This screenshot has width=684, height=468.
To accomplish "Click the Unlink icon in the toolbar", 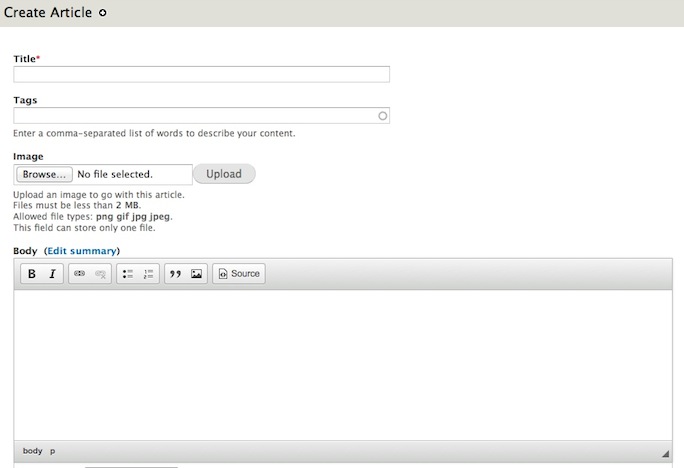I will pyautogui.click(x=100, y=273).
